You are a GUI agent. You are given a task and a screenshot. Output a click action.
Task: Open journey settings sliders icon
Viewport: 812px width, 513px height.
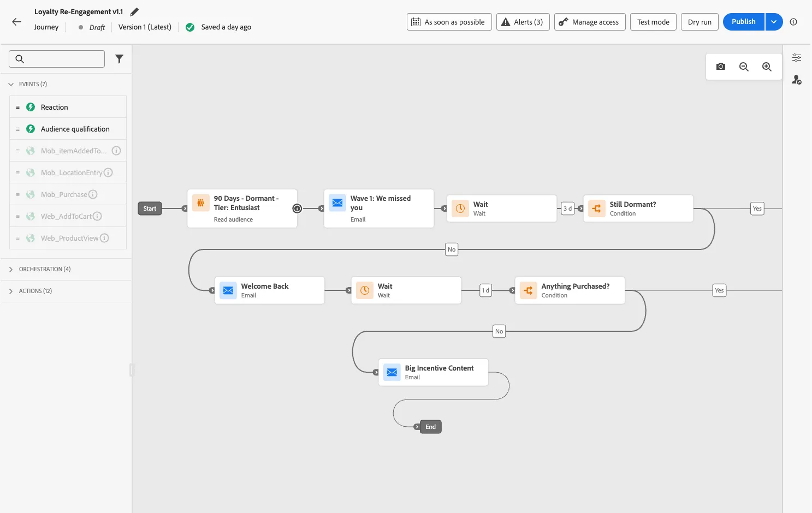pos(797,57)
